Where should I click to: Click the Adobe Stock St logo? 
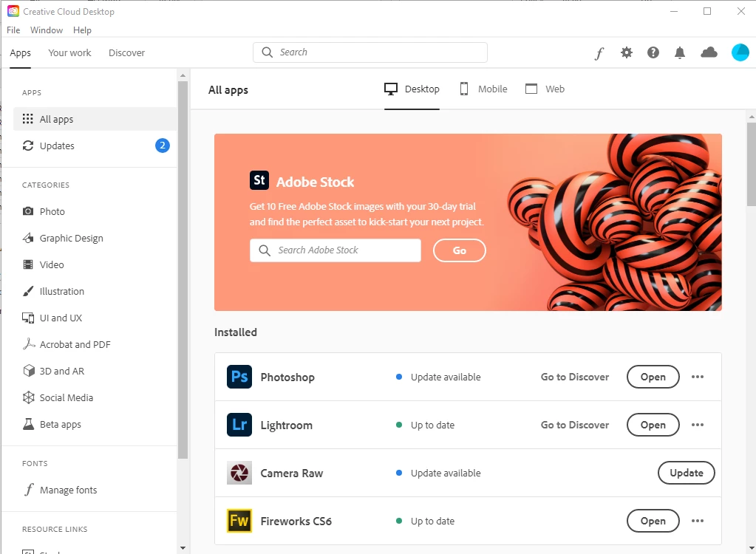[x=259, y=180]
